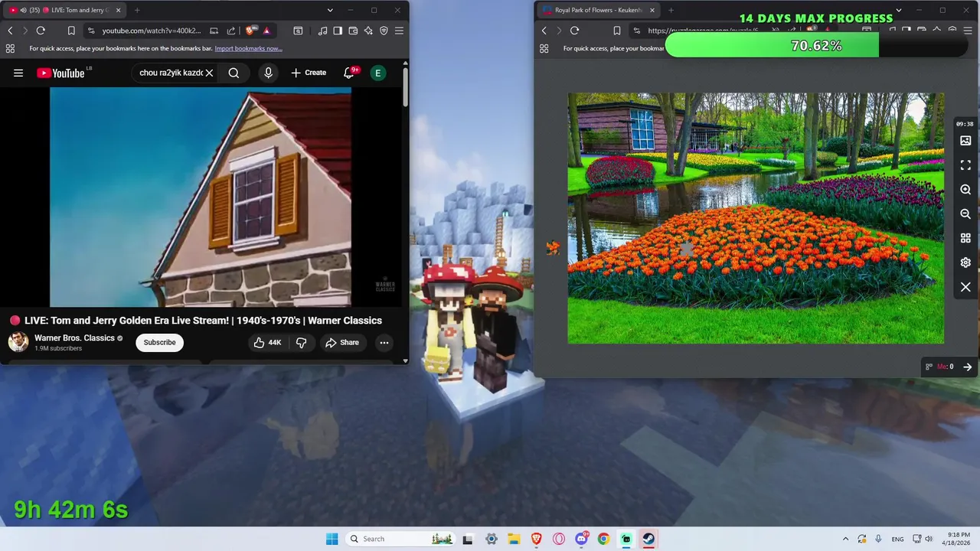Open more actions ellipsis under video

[384, 342]
